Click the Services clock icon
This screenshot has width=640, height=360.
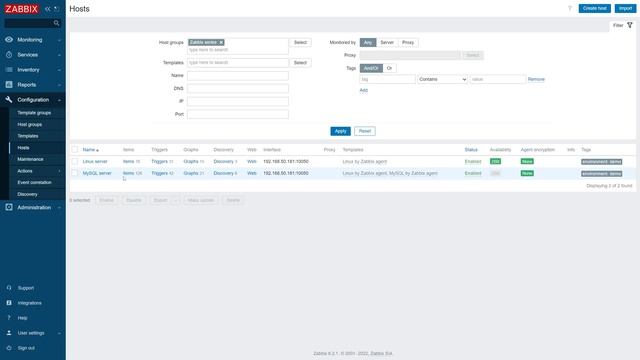[x=9, y=55]
